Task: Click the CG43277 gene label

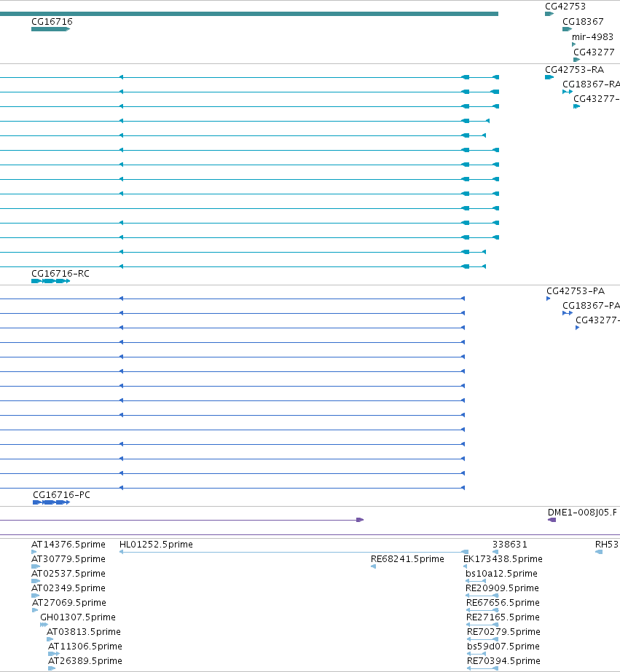Action: [594, 52]
